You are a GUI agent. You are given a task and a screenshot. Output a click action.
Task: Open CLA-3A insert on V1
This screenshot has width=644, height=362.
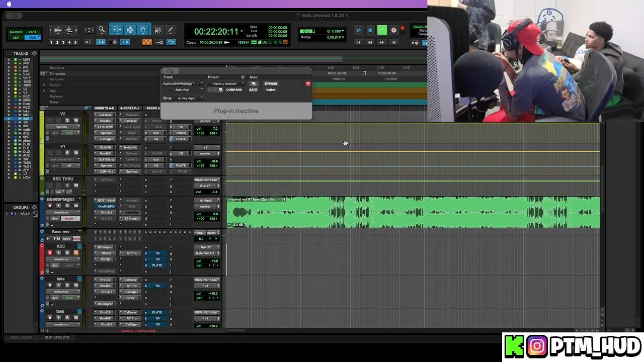point(106,148)
